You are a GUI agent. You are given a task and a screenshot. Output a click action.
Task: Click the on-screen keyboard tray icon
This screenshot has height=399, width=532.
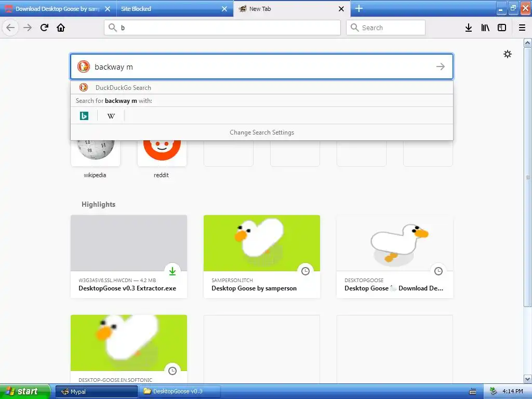coord(473,392)
